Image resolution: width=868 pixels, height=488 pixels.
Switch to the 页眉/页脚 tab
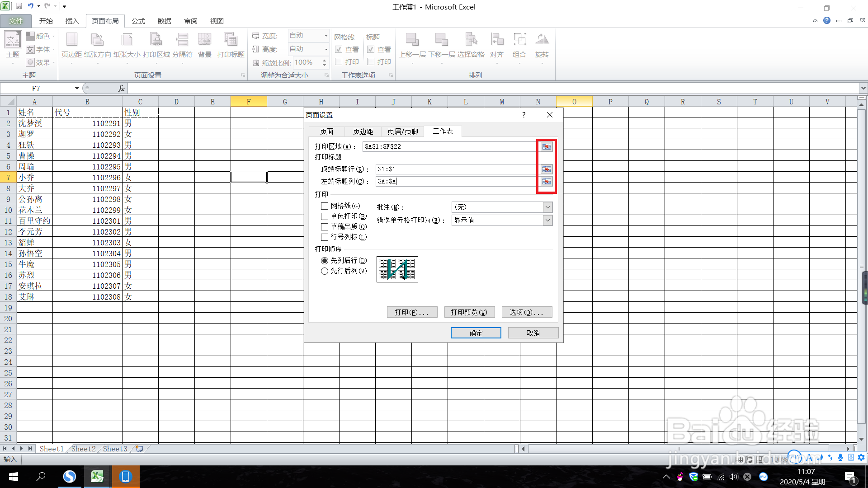402,131
